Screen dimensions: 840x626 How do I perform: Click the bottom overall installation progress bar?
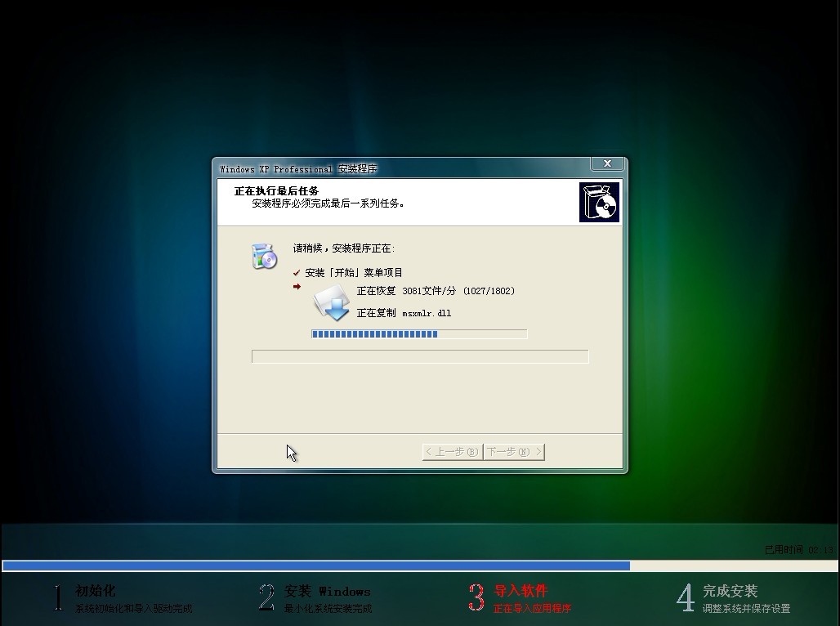click(420, 566)
